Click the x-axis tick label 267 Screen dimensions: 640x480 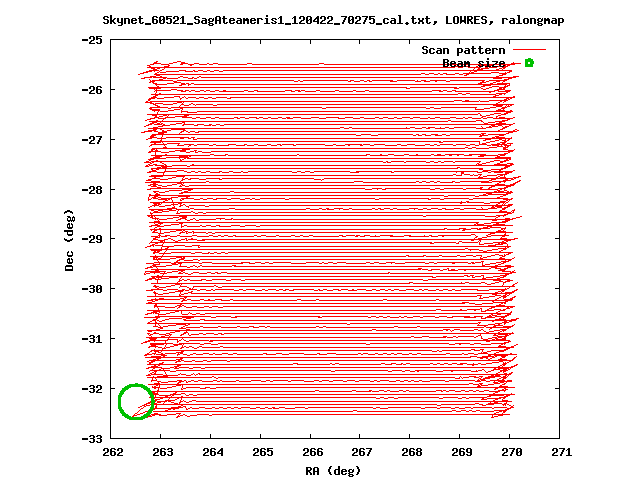click(362, 452)
